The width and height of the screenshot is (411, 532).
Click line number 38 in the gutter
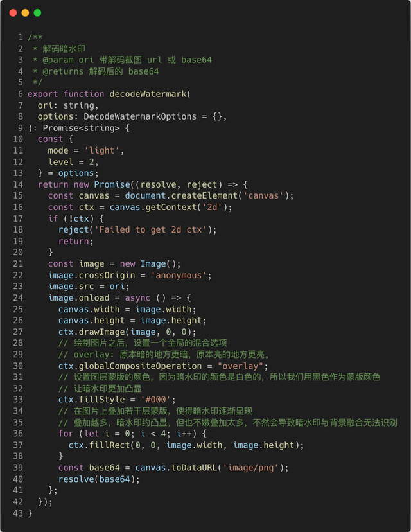point(18,456)
